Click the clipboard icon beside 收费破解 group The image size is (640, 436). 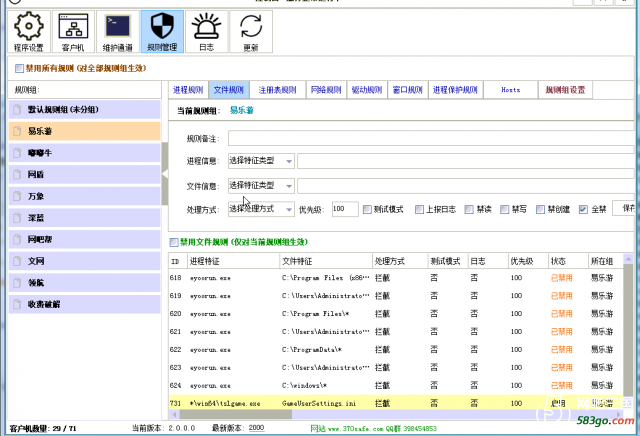coord(17,304)
